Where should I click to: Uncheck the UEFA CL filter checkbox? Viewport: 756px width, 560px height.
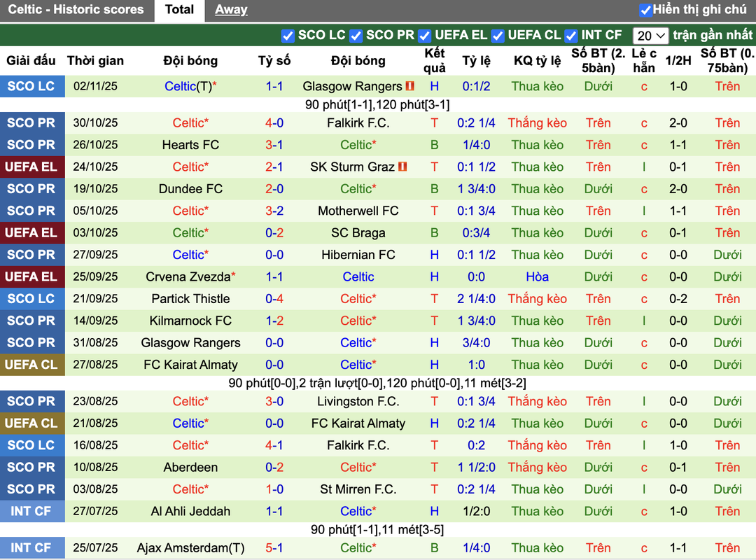tap(498, 36)
